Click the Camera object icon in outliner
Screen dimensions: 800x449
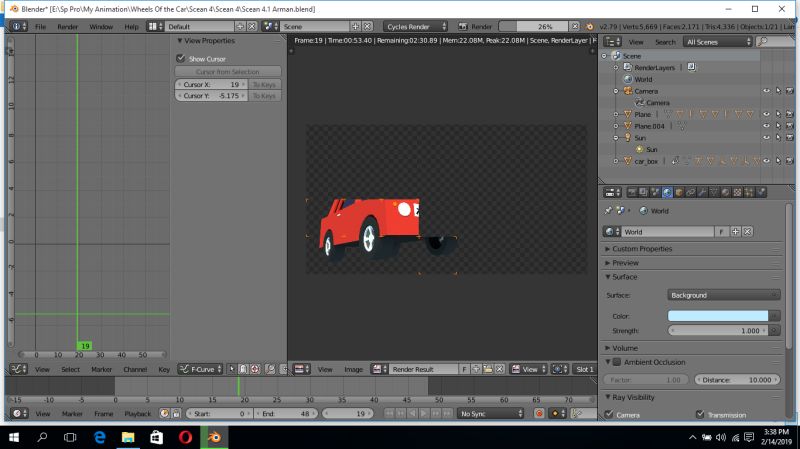[x=627, y=91]
